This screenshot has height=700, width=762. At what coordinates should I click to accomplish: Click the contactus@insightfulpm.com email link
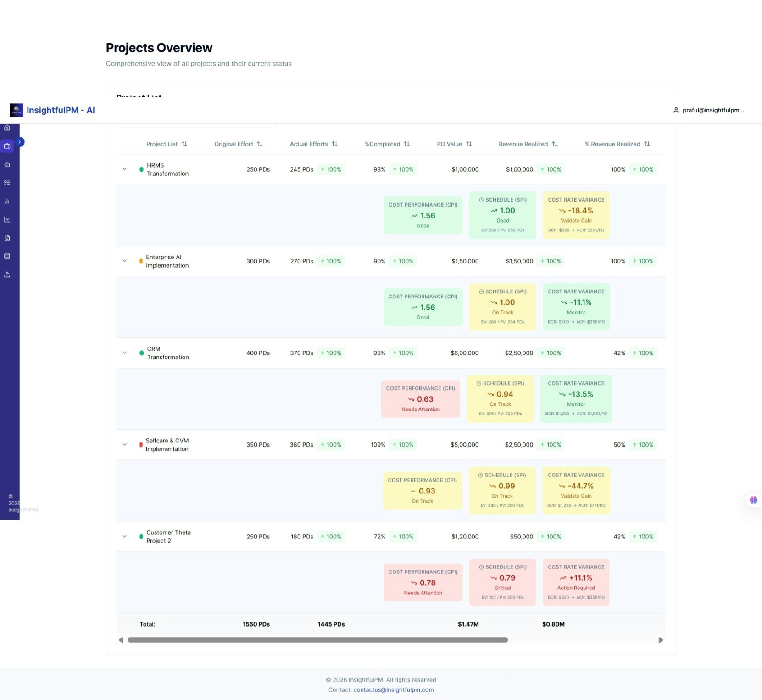(x=393, y=689)
